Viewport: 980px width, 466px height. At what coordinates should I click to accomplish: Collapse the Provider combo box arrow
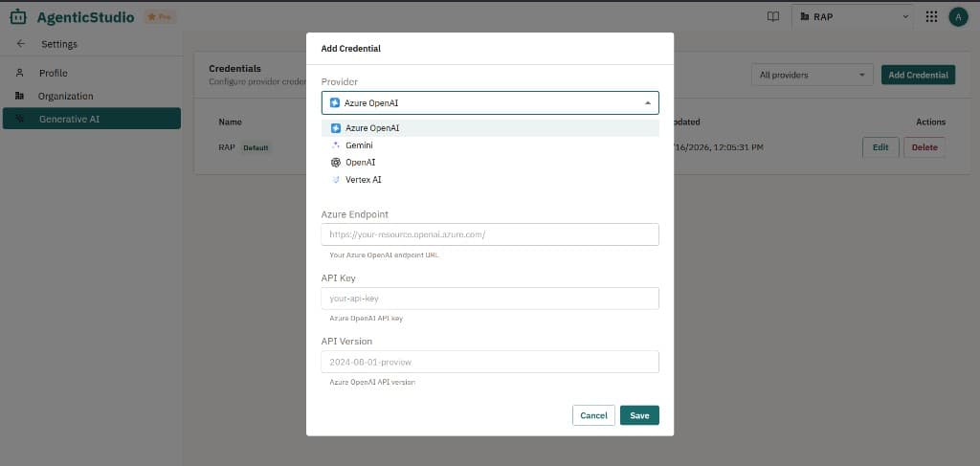(648, 103)
